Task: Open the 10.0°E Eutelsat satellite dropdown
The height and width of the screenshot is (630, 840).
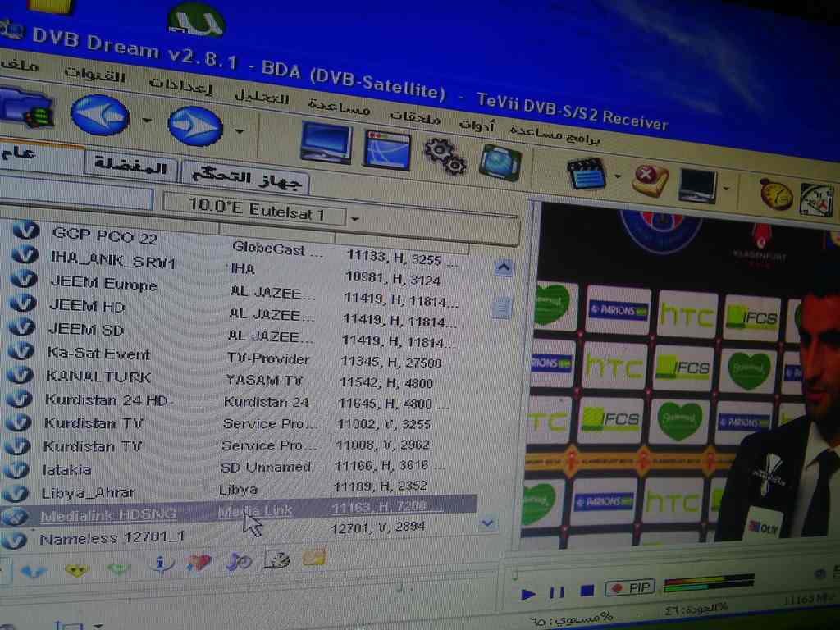Action: (354, 218)
